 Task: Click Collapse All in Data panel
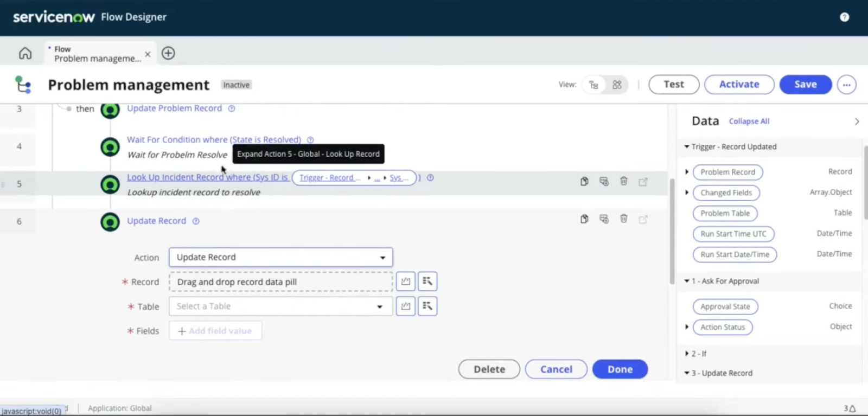(x=749, y=121)
